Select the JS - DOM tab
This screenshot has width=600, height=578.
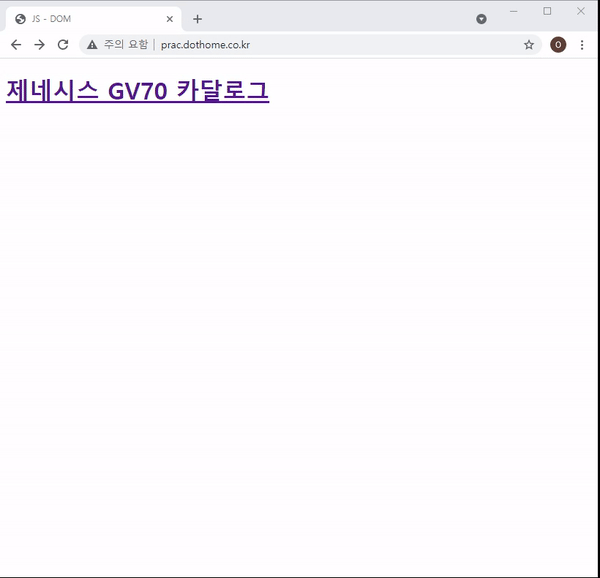(94, 19)
